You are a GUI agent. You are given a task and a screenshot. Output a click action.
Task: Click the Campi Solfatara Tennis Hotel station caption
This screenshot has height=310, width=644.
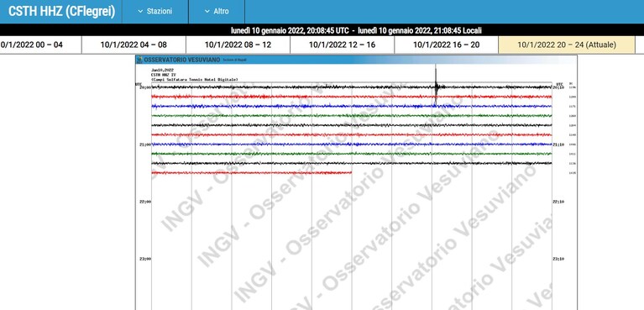tap(194, 79)
